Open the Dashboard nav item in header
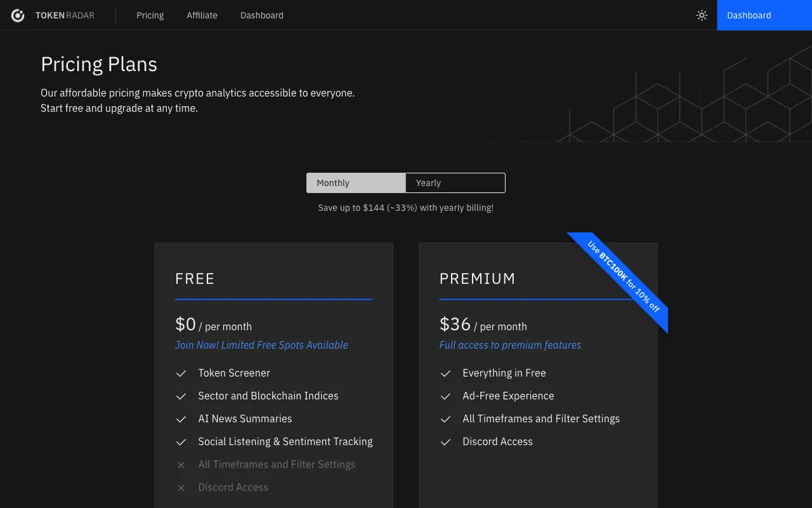The height and width of the screenshot is (508, 812). point(262,15)
